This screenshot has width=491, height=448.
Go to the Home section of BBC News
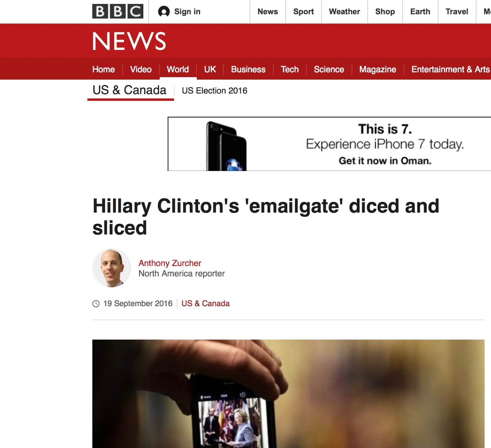point(103,69)
